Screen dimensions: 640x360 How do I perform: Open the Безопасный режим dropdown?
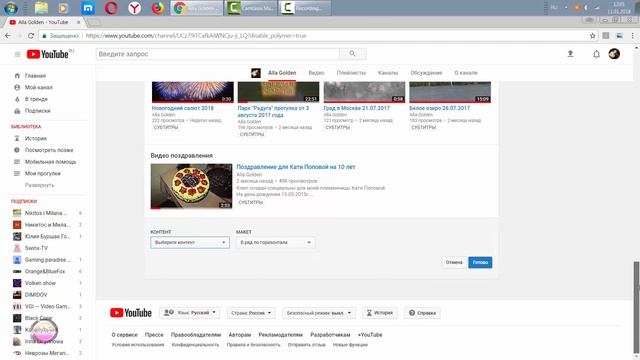click(x=319, y=313)
